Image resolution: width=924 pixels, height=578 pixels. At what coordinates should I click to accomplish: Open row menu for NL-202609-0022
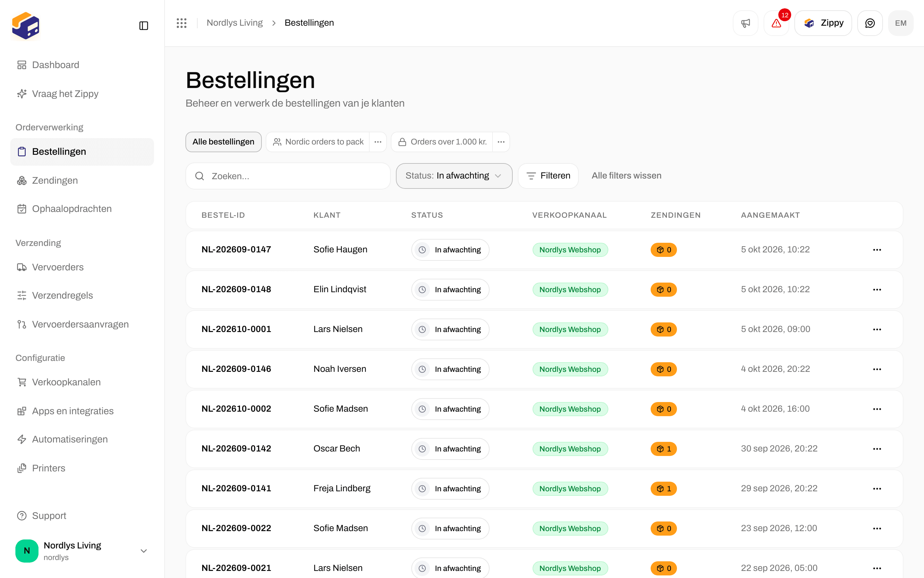click(x=877, y=528)
